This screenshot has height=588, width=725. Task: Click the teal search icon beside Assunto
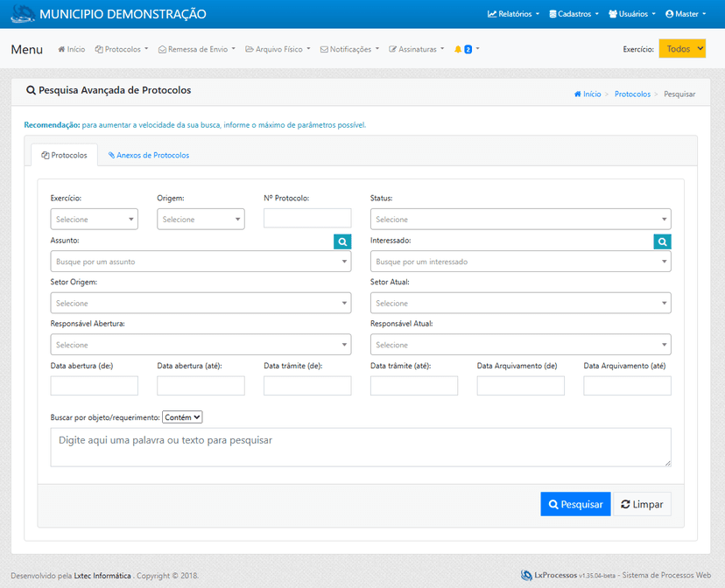(x=342, y=241)
